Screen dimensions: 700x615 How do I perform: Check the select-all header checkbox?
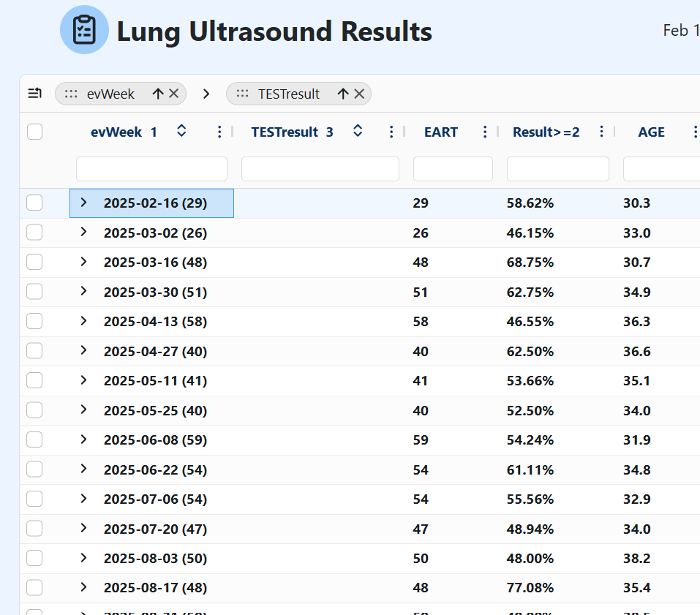tap(34, 132)
